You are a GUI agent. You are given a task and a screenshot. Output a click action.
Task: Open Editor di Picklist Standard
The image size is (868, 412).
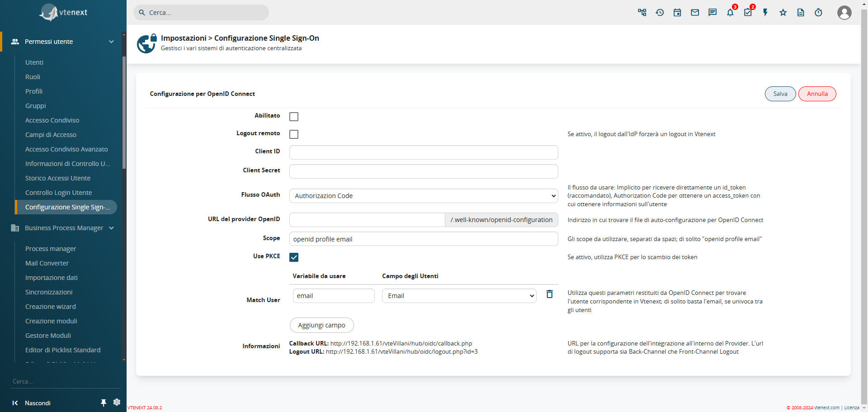pos(63,350)
